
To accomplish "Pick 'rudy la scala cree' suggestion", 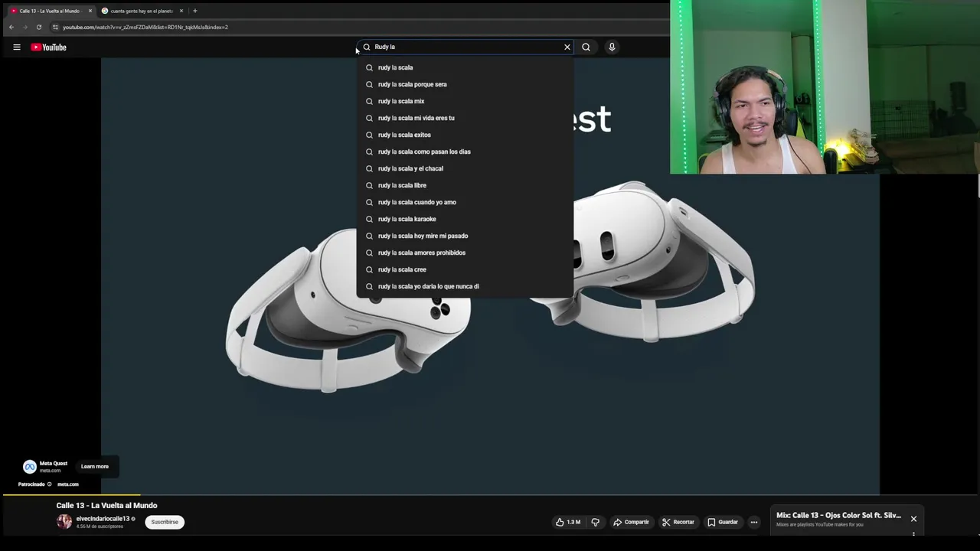I will (465, 269).
